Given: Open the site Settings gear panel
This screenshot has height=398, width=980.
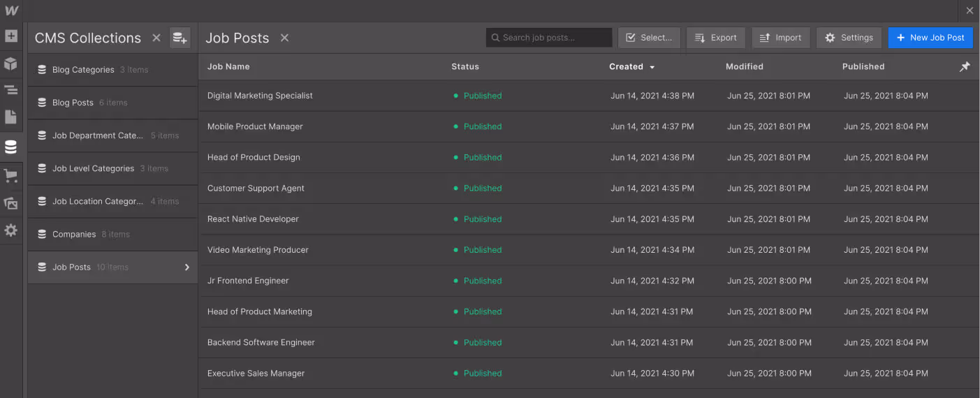Looking at the screenshot, I should [10, 230].
